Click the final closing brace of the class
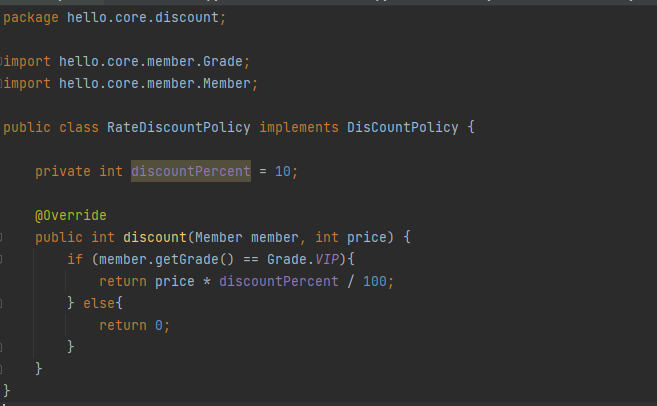Image resolution: width=657 pixels, height=406 pixels. [7, 390]
